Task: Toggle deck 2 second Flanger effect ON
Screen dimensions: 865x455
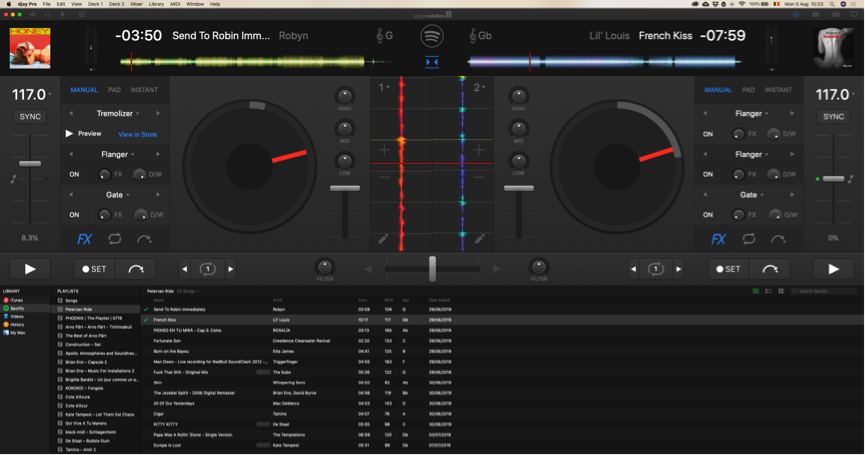Action: pyautogui.click(x=708, y=174)
